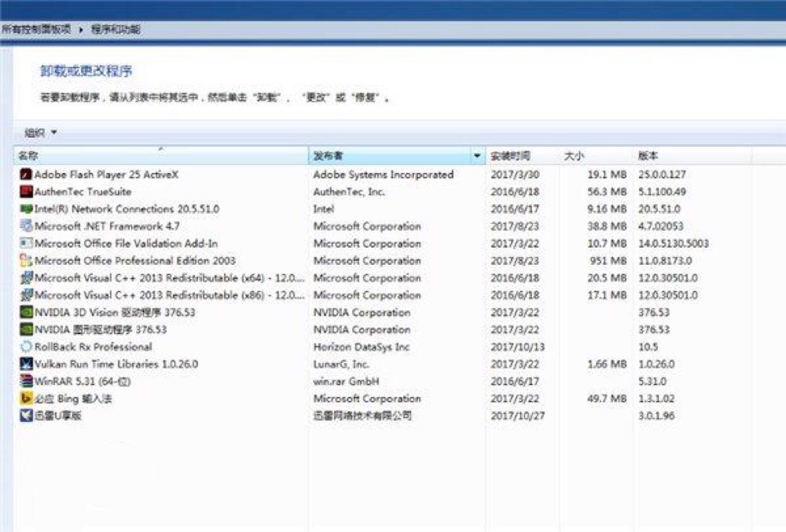Select NVIDIA 3D Vision 驱动程序 376.53
The height and width of the screenshot is (532, 786).
[x=115, y=312]
